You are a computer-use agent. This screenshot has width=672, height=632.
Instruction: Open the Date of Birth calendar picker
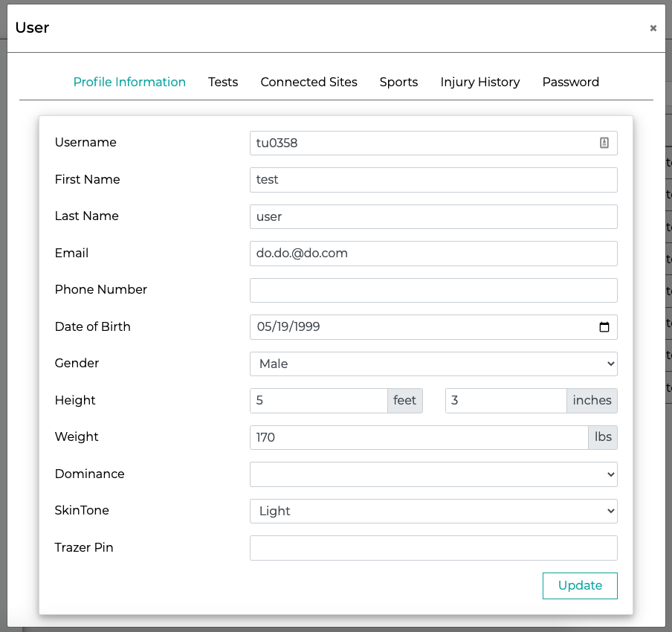point(604,327)
